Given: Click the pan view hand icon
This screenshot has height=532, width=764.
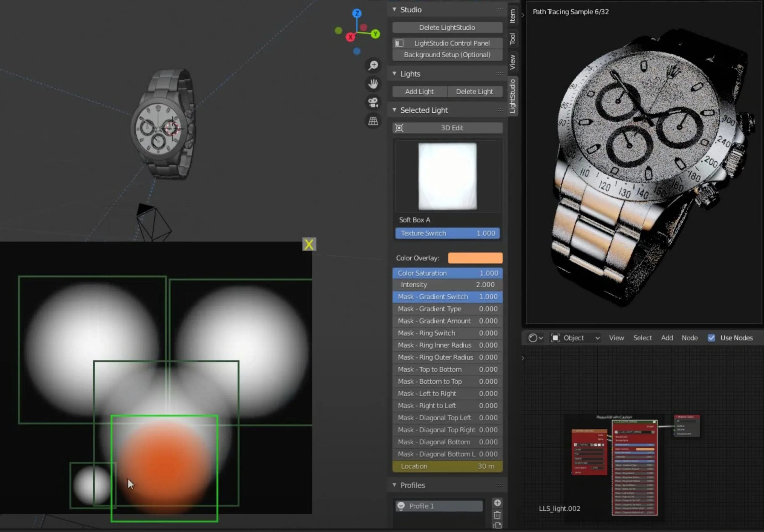Looking at the screenshot, I should click(x=373, y=84).
